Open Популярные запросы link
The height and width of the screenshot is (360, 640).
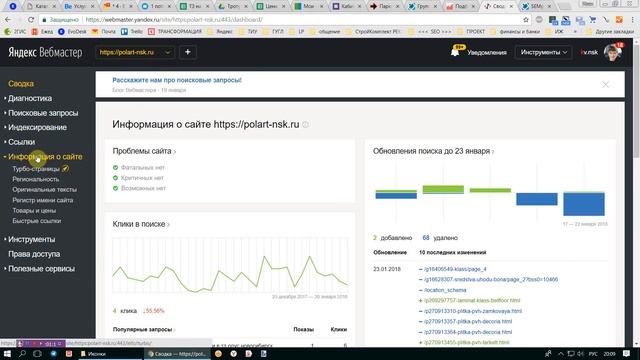[144, 329]
